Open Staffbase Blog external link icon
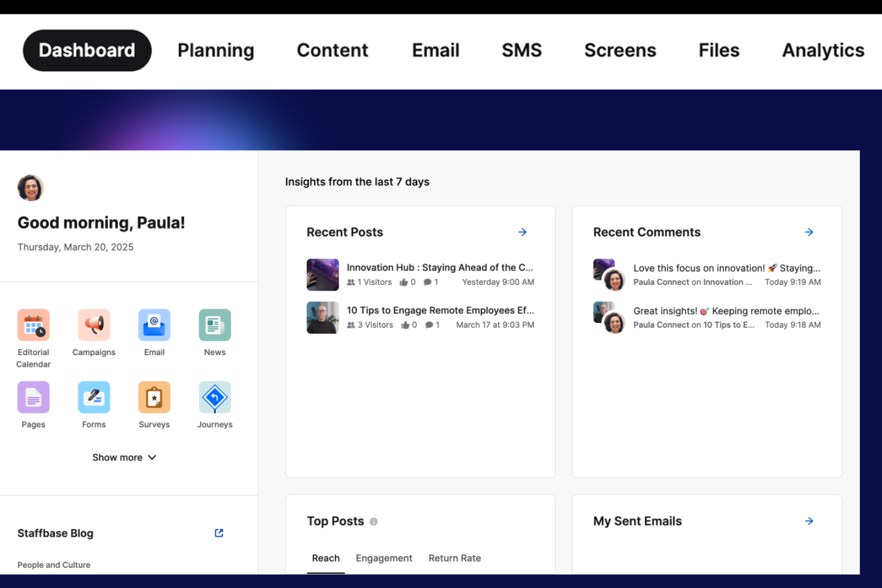882x588 pixels. click(219, 533)
